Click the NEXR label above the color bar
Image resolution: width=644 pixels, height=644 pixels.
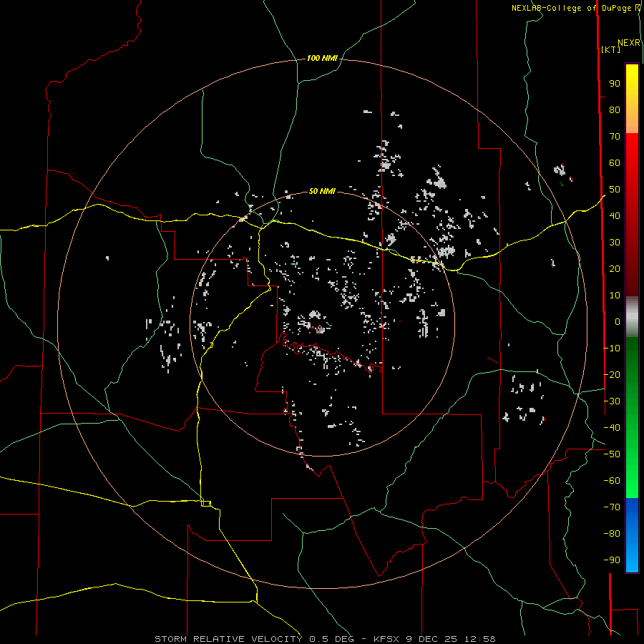(x=629, y=43)
